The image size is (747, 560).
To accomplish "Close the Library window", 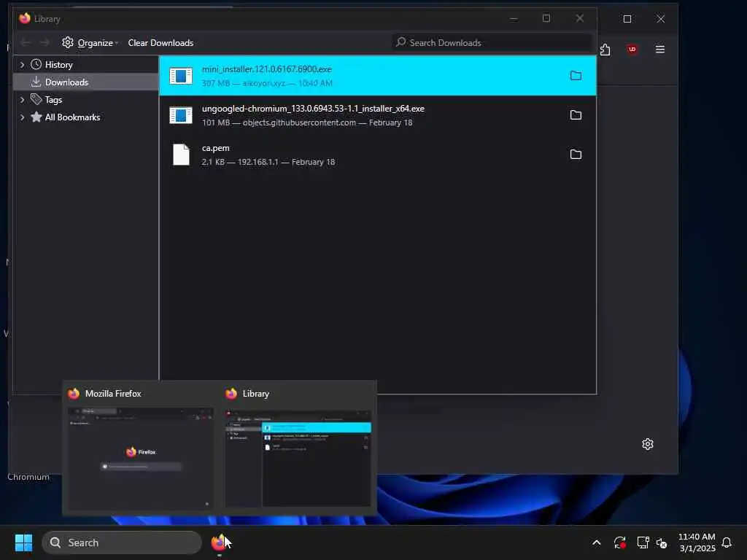I will pos(580,18).
